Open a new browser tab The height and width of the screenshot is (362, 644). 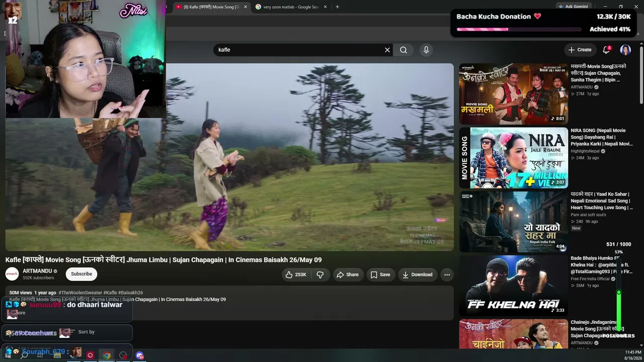click(x=337, y=7)
